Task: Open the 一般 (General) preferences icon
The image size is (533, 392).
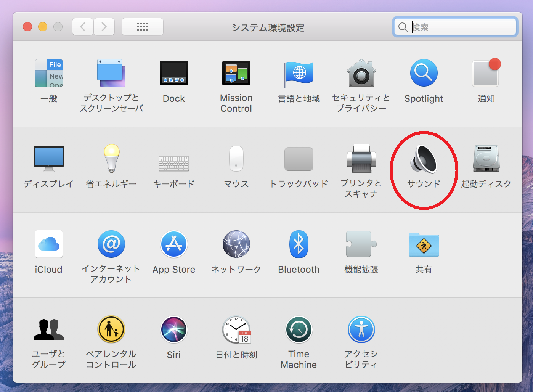Action: (x=49, y=73)
